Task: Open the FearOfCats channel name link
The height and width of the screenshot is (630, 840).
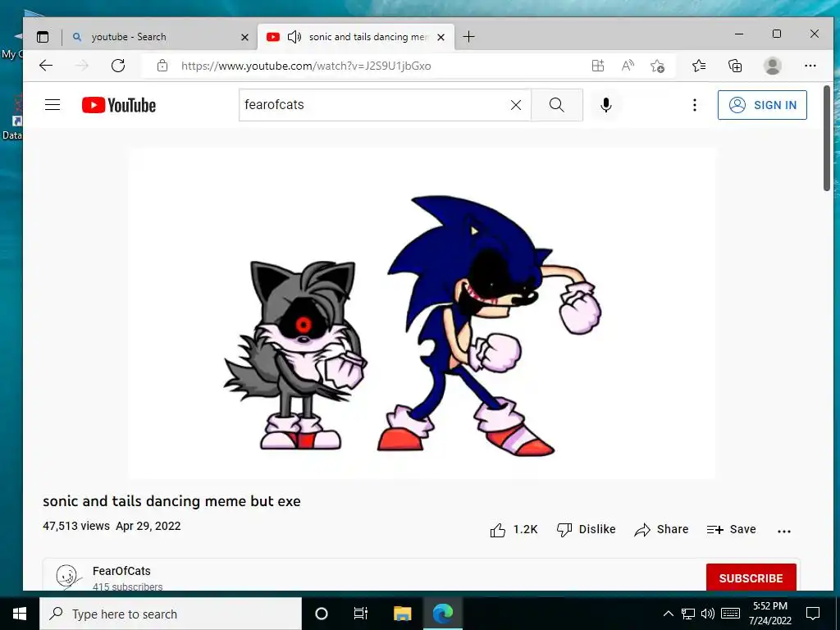Action: click(121, 571)
